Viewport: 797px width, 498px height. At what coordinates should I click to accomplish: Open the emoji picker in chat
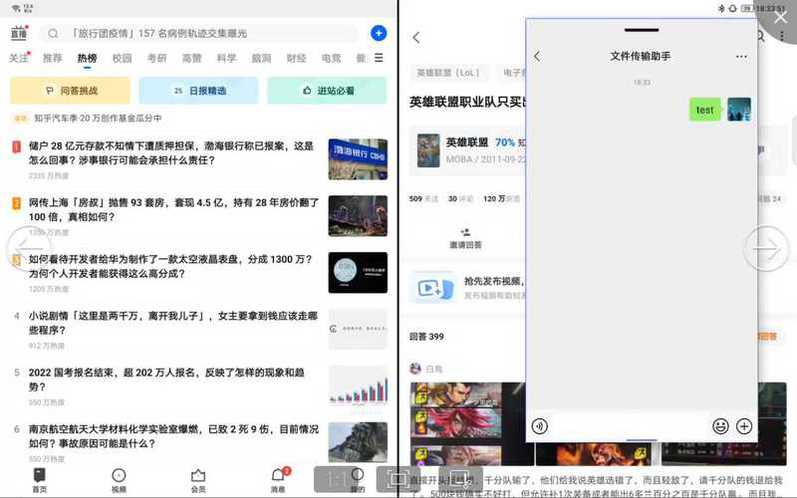point(720,426)
